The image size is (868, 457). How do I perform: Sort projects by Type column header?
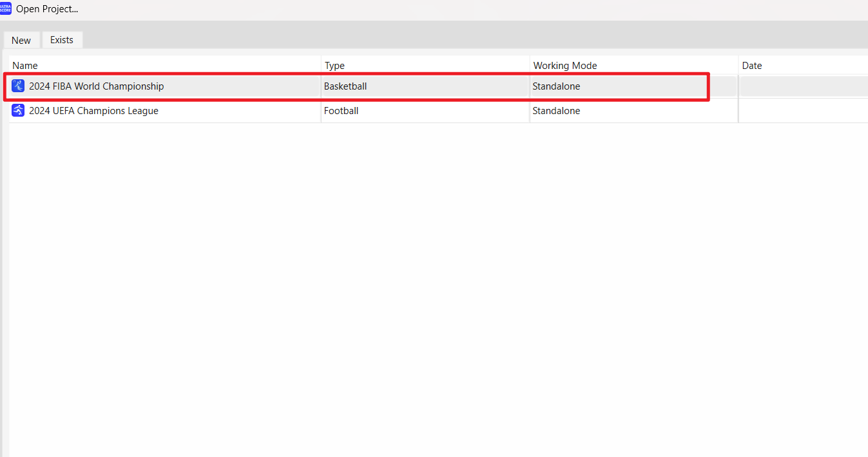tap(334, 65)
